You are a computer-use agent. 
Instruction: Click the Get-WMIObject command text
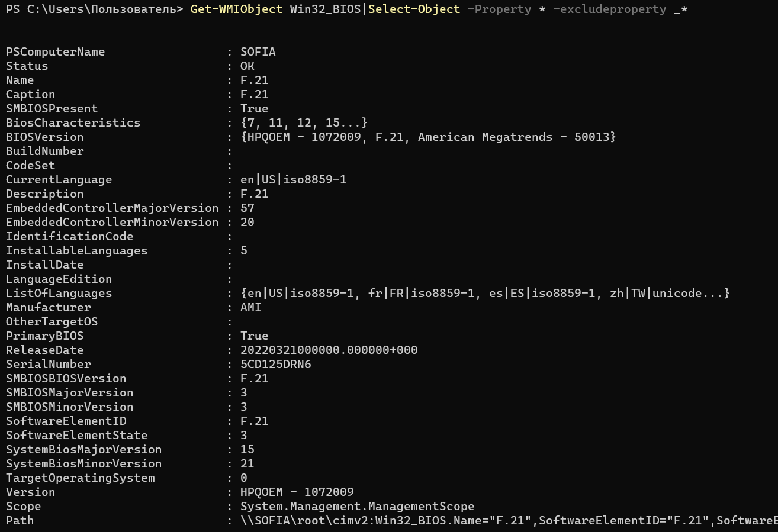coord(236,9)
